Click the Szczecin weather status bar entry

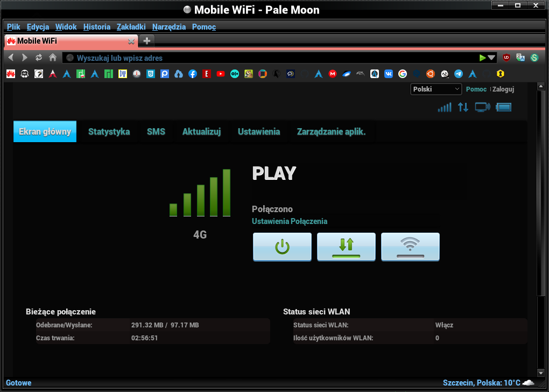point(488,382)
